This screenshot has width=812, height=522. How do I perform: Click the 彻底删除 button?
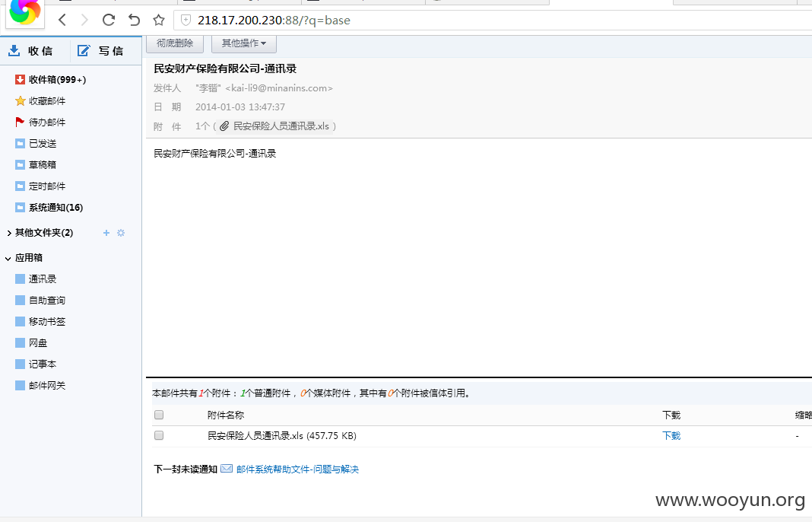(x=175, y=43)
